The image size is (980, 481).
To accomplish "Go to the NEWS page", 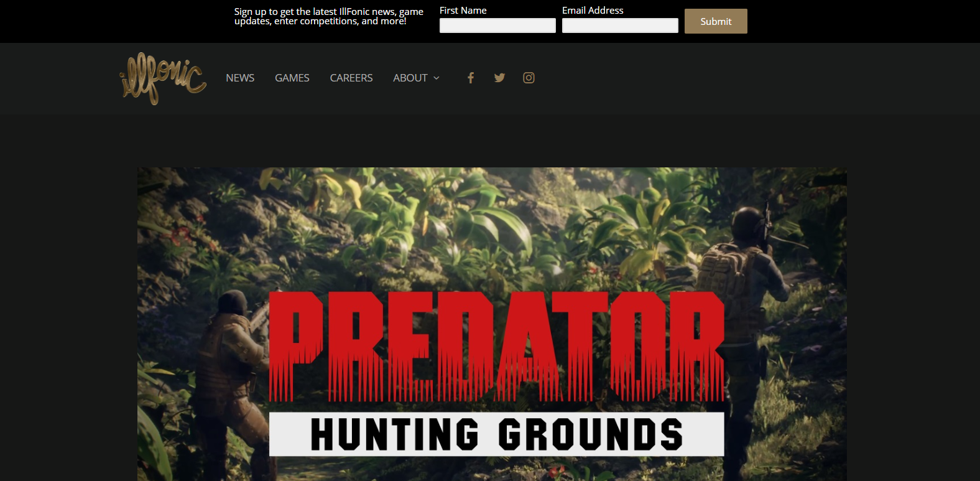I will (240, 78).
